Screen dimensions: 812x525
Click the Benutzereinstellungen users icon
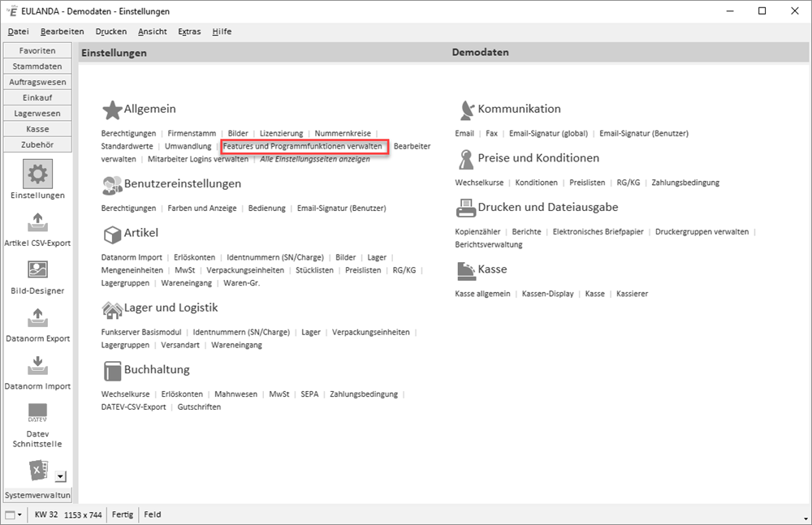coord(112,185)
